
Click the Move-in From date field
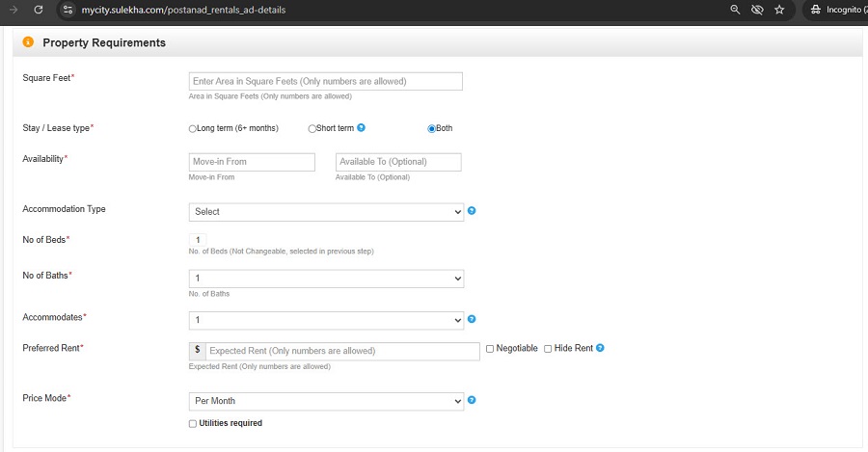(x=252, y=162)
